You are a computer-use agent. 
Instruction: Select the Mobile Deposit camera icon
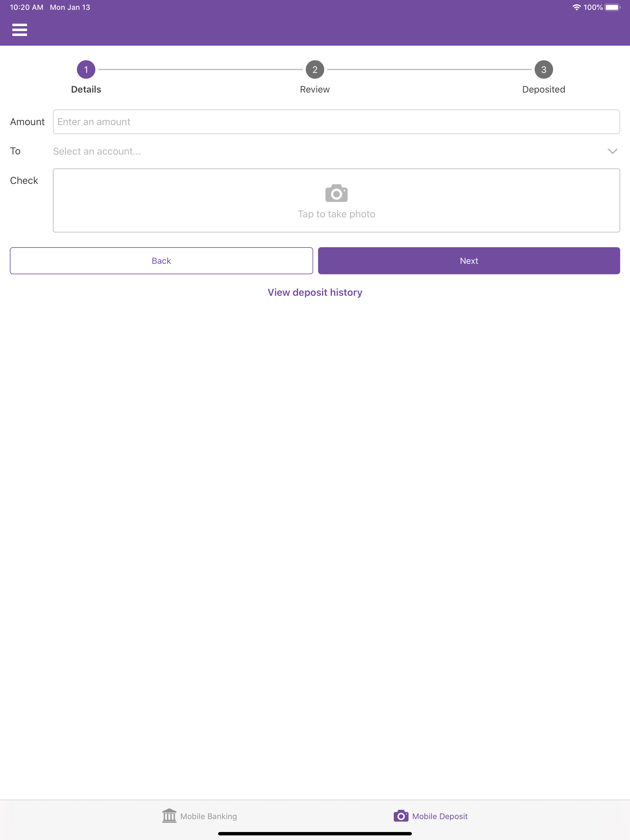coord(401,816)
